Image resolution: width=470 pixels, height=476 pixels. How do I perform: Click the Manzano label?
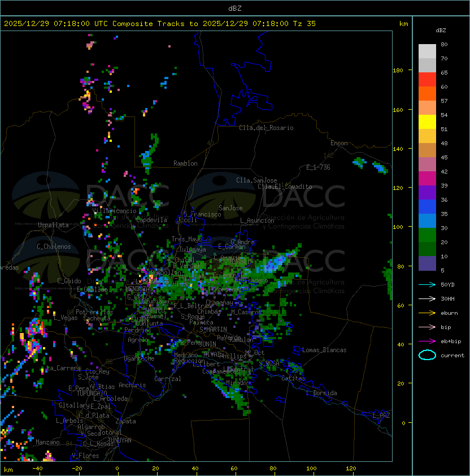pos(47,442)
